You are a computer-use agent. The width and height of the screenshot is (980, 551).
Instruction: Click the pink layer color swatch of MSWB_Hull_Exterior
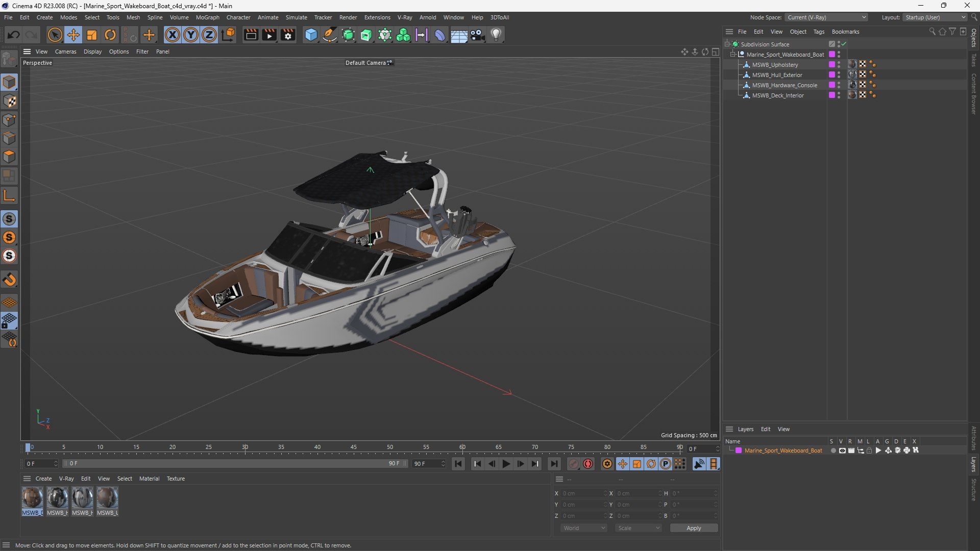coord(831,74)
